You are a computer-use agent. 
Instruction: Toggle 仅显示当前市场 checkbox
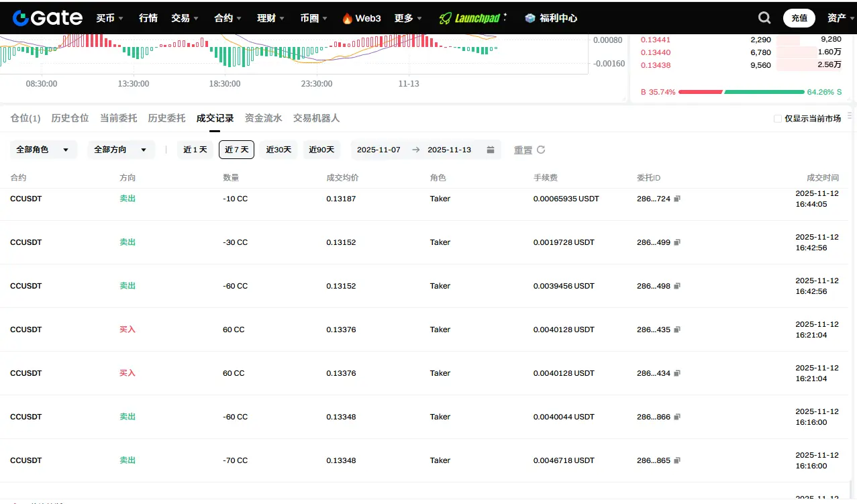click(778, 119)
